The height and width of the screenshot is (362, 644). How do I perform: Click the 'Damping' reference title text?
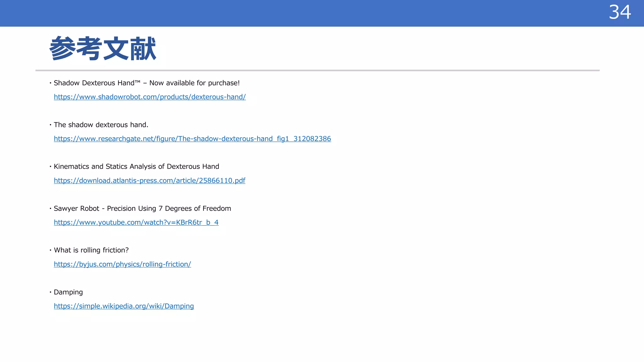68,292
